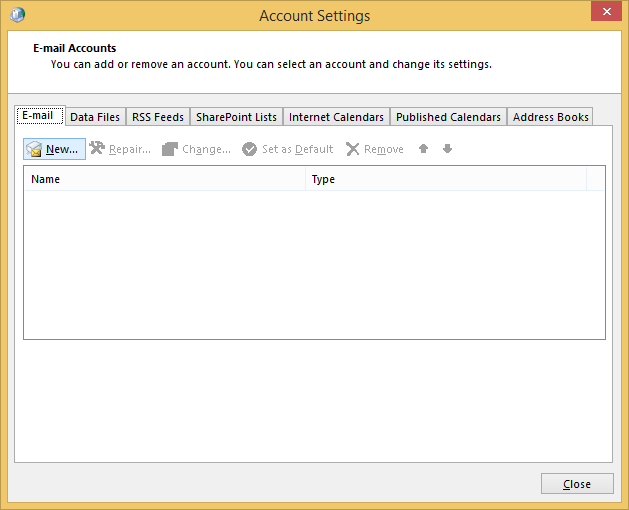Go to SharePoint Lists tab
The width and height of the screenshot is (629, 510).
236,117
